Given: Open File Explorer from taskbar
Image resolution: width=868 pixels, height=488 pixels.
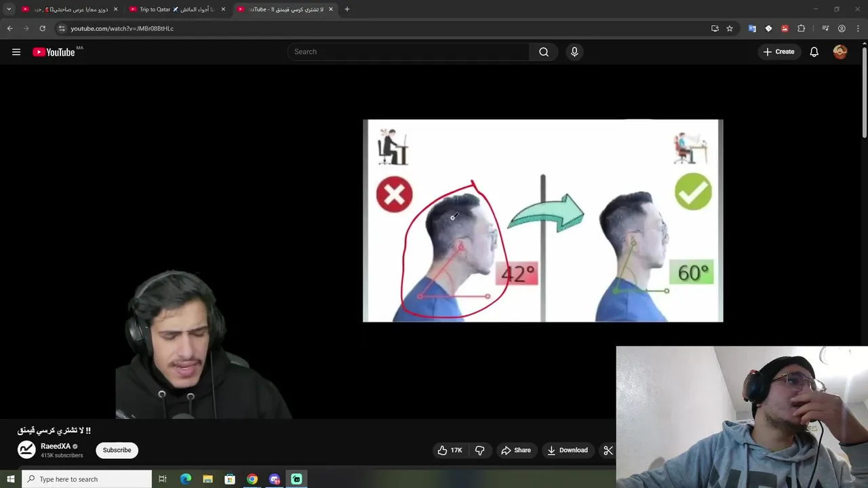Looking at the screenshot, I should pyautogui.click(x=208, y=479).
